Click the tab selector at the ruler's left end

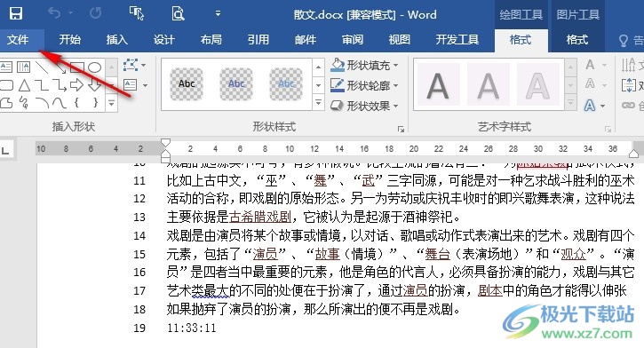point(5,151)
